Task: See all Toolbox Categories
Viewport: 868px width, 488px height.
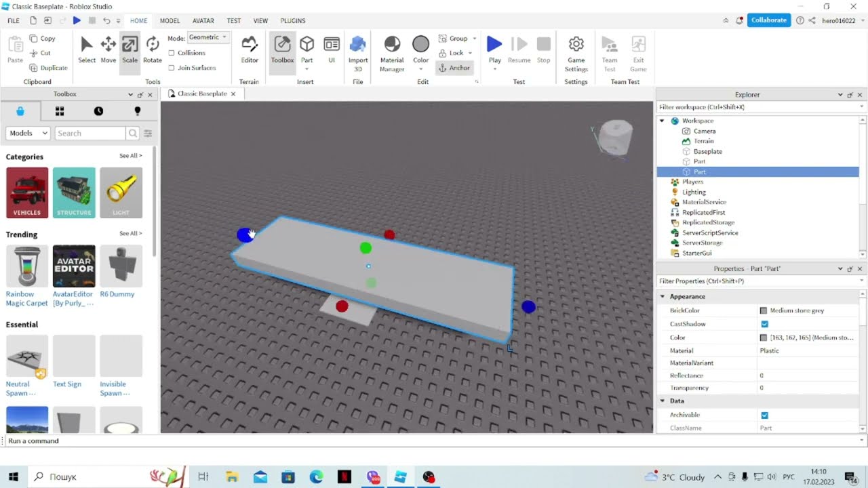Action: 130,156
